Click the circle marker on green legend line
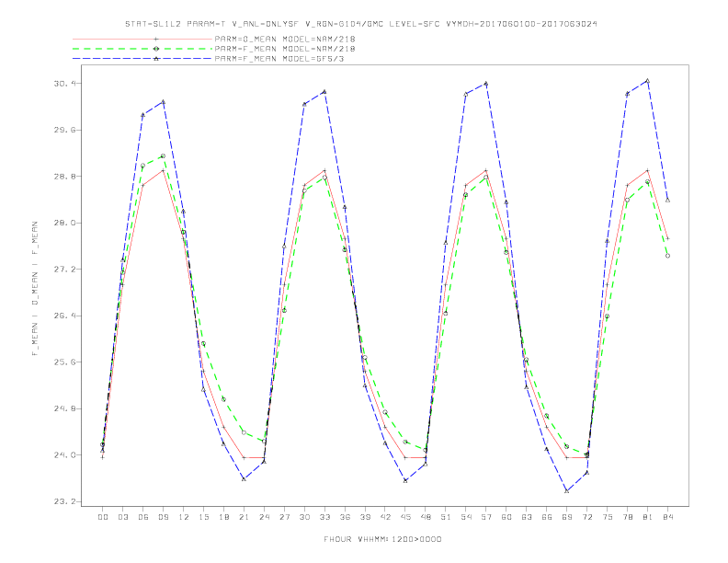 click(156, 49)
